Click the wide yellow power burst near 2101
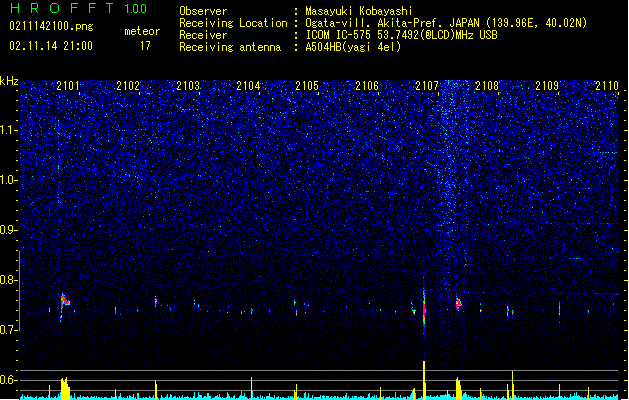 (65, 388)
